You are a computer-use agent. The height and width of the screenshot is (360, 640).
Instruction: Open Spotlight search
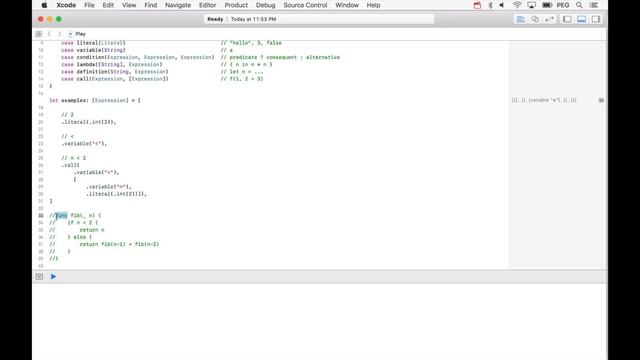tap(579, 5)
